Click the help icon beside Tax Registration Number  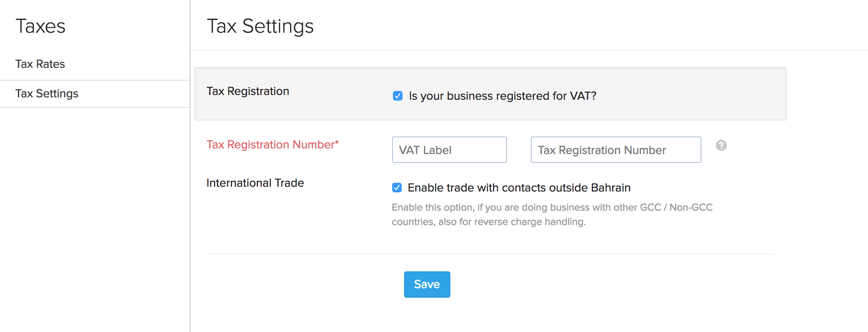721,145
